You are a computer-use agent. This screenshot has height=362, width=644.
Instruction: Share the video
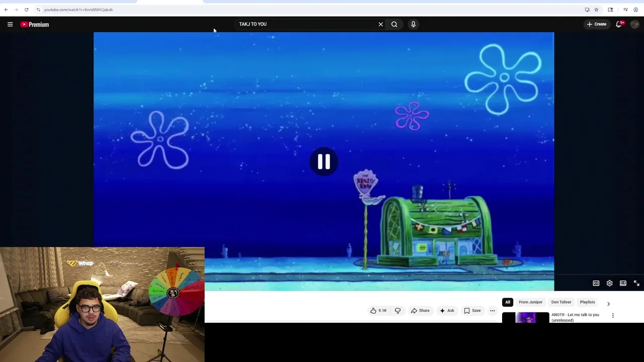(420, 311)
